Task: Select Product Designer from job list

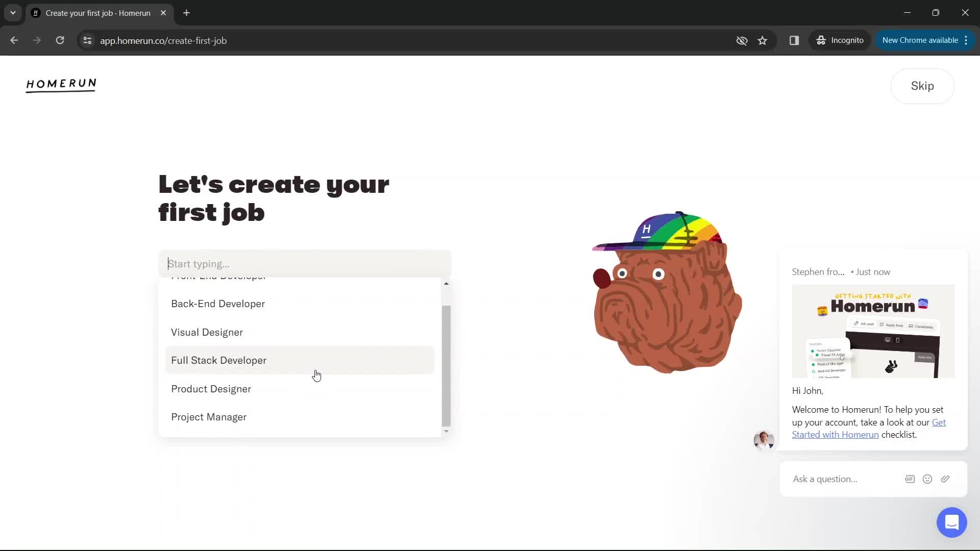Action: pos(211,389)
